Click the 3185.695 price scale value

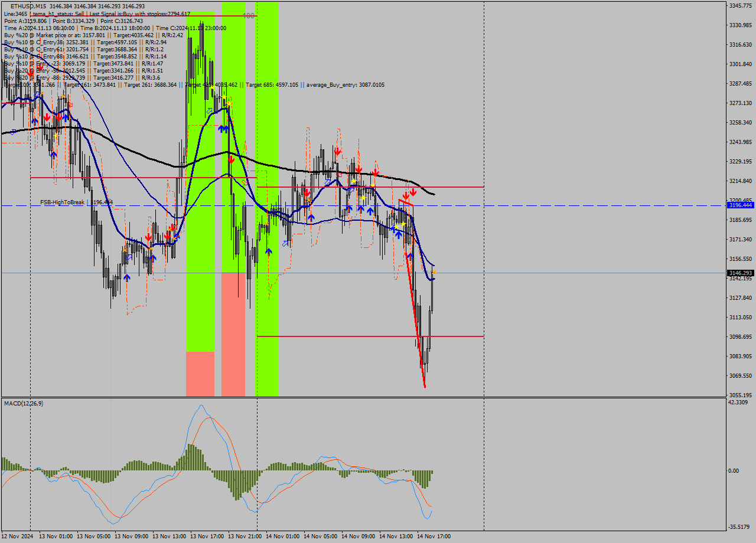(x=740, y=220)
